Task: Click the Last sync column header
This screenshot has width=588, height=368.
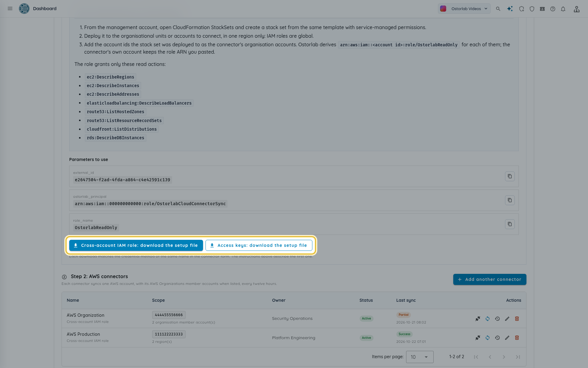Action: (406, 300)
